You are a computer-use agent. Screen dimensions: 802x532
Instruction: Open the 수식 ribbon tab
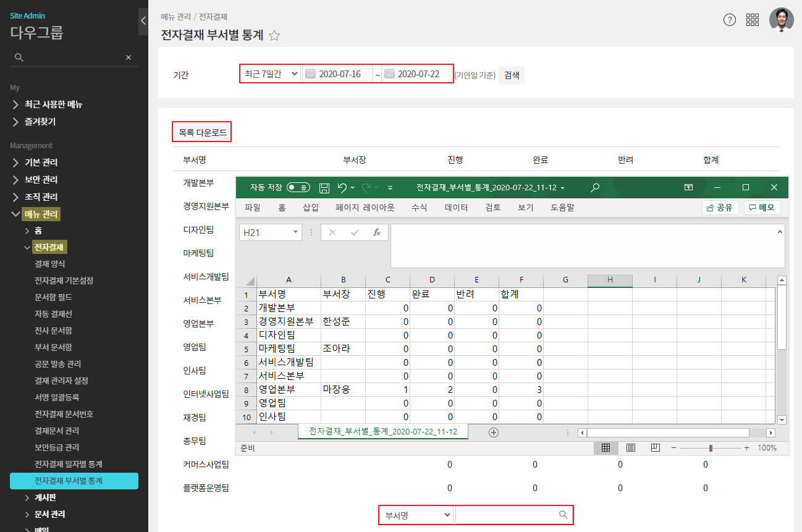pyautogui.click(x=419, y=208)
